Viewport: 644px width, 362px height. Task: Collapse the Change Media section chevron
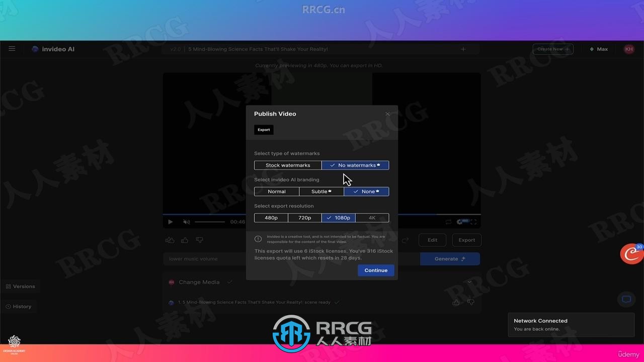469,282
